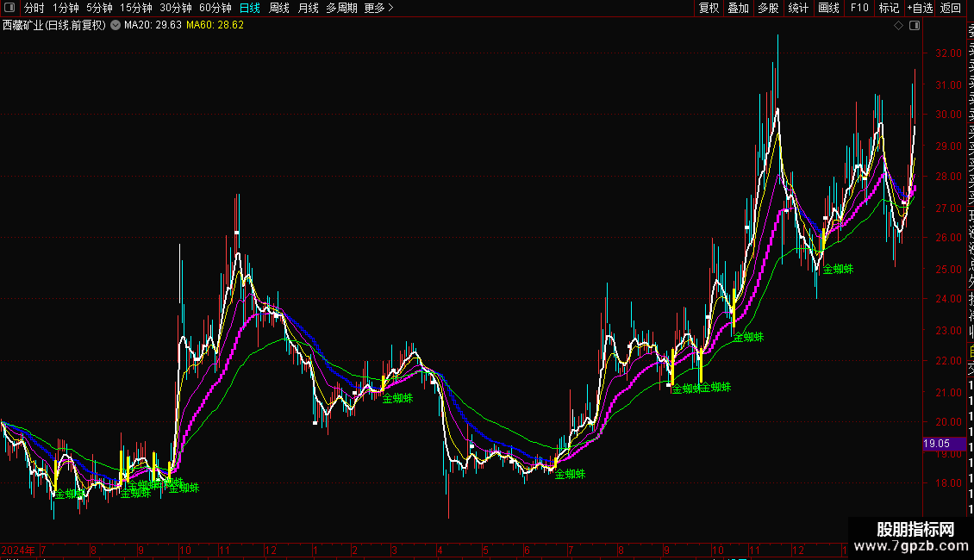
Task: Switch to 周线 weekly chart
Action: tap(279, 8)
